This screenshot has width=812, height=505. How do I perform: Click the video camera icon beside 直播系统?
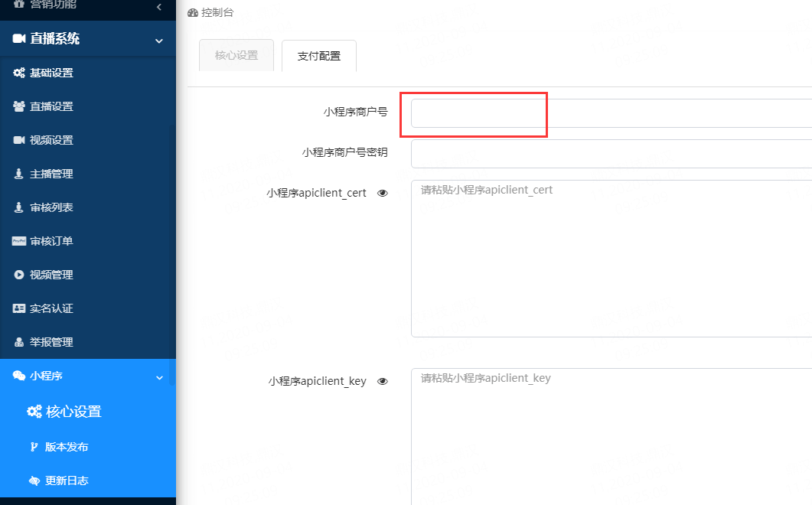[19, 38]
